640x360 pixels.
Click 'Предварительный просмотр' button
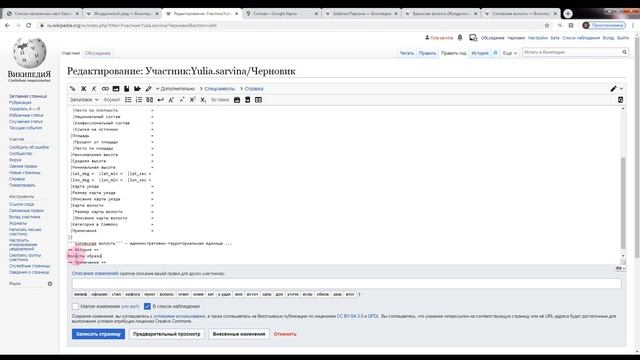(x=167, y=334)
